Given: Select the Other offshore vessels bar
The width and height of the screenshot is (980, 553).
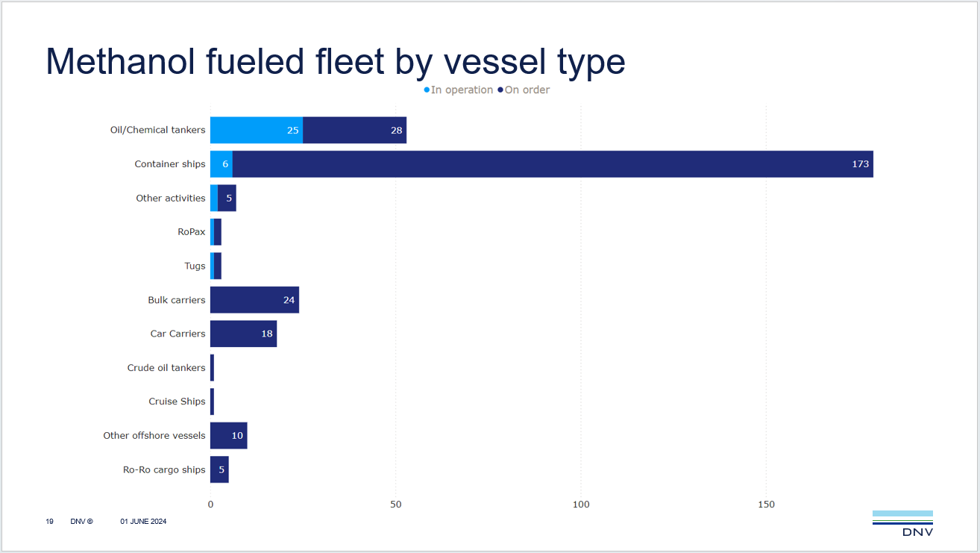Looking at the screenshot, I should tap(228, 436).
